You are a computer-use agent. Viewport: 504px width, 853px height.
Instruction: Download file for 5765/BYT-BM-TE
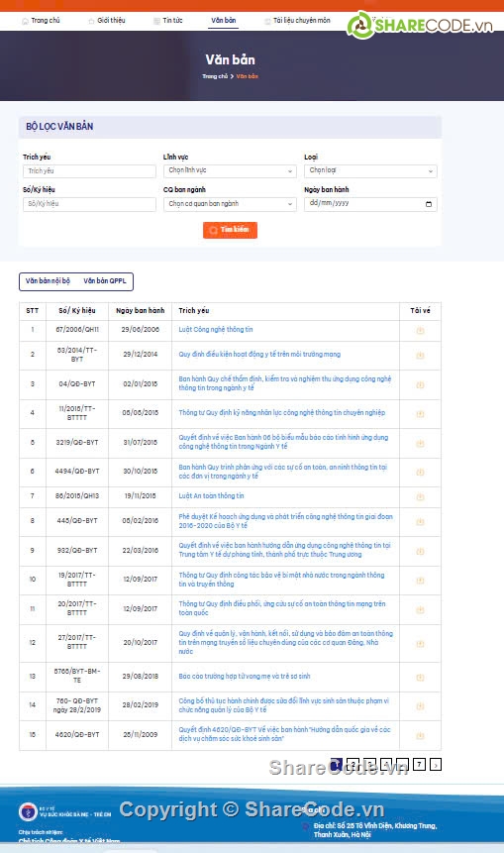pyautogui.click(x=420, y=678)
